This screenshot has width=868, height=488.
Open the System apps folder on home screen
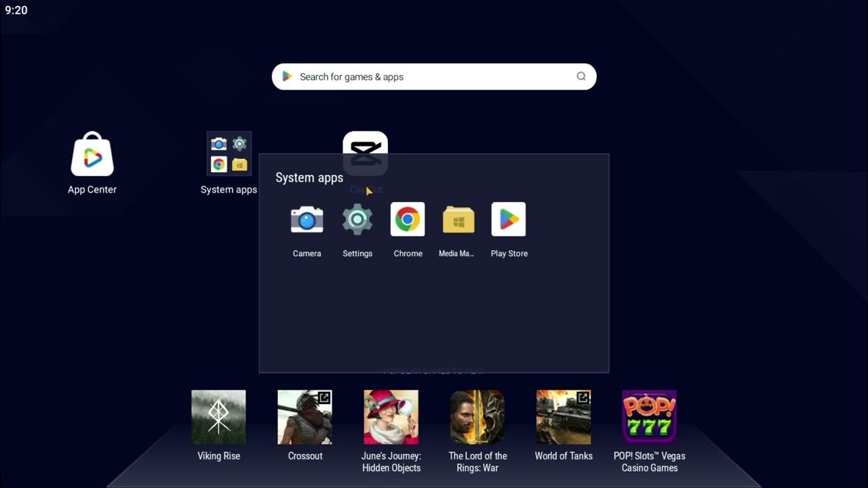229,154
